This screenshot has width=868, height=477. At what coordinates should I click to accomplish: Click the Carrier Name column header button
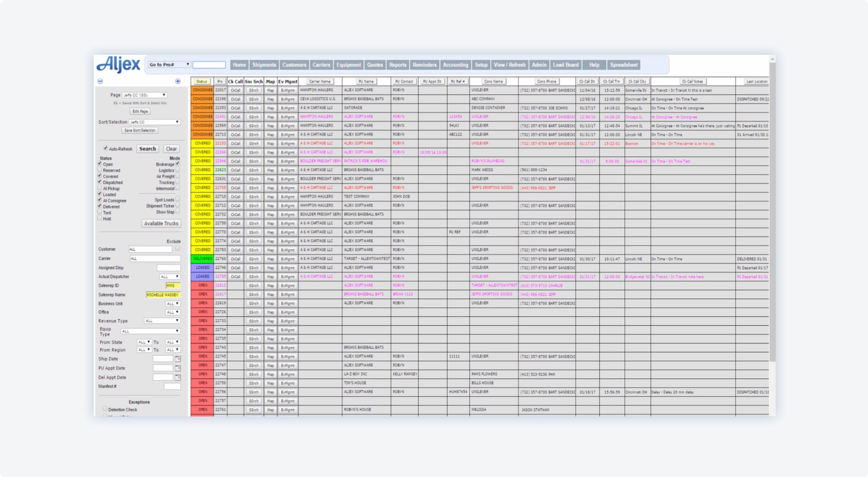pos(320,81)
